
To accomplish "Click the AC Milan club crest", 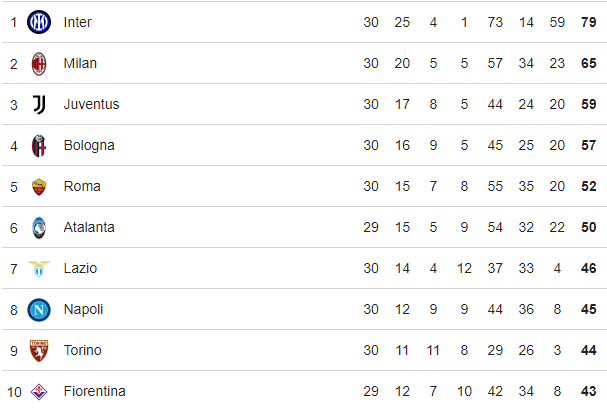I will (x=39, y=63).
